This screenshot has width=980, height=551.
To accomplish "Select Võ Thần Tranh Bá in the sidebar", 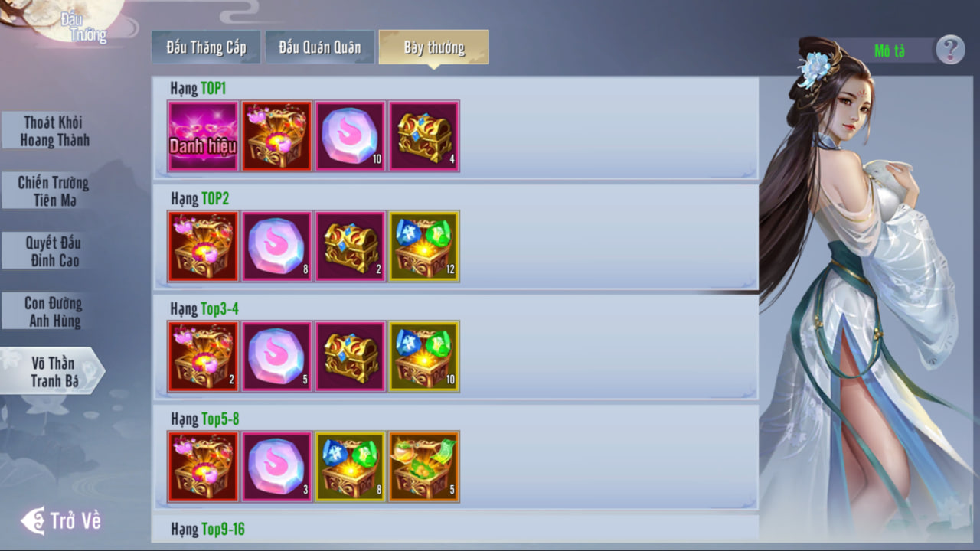I will 52,371.
